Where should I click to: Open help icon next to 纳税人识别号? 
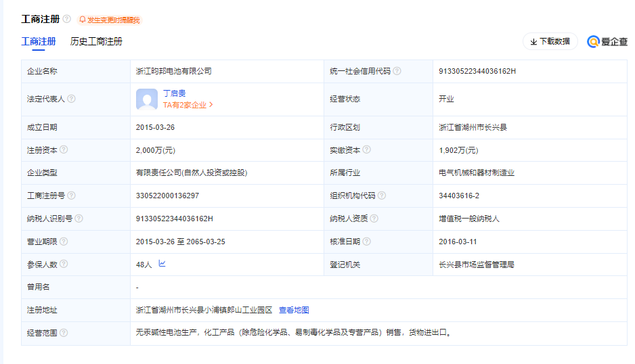(79, 219)
